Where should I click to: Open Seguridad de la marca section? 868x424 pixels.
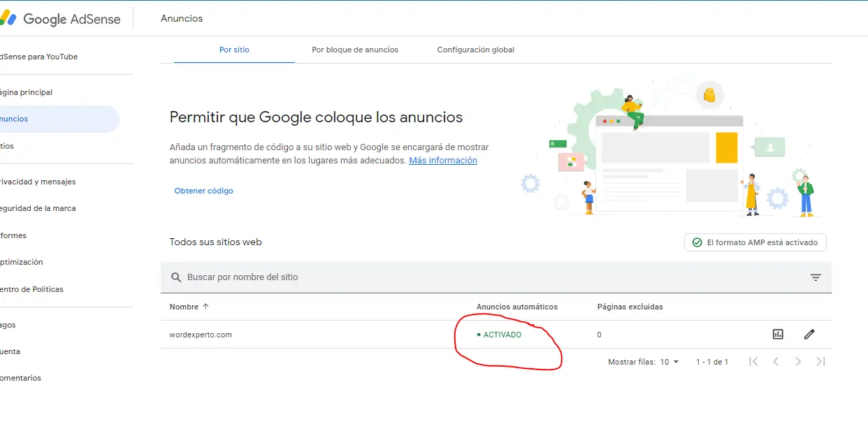[x=38, y=208]
